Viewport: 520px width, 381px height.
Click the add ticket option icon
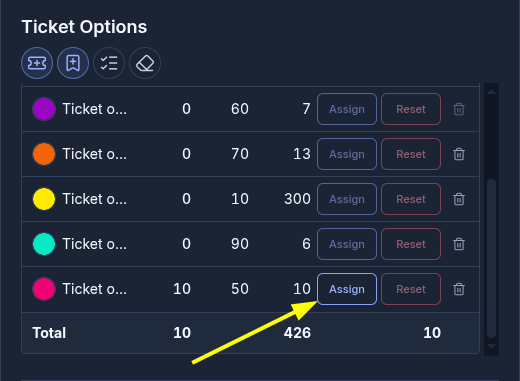pyautogui.click(x=37, y=63)
